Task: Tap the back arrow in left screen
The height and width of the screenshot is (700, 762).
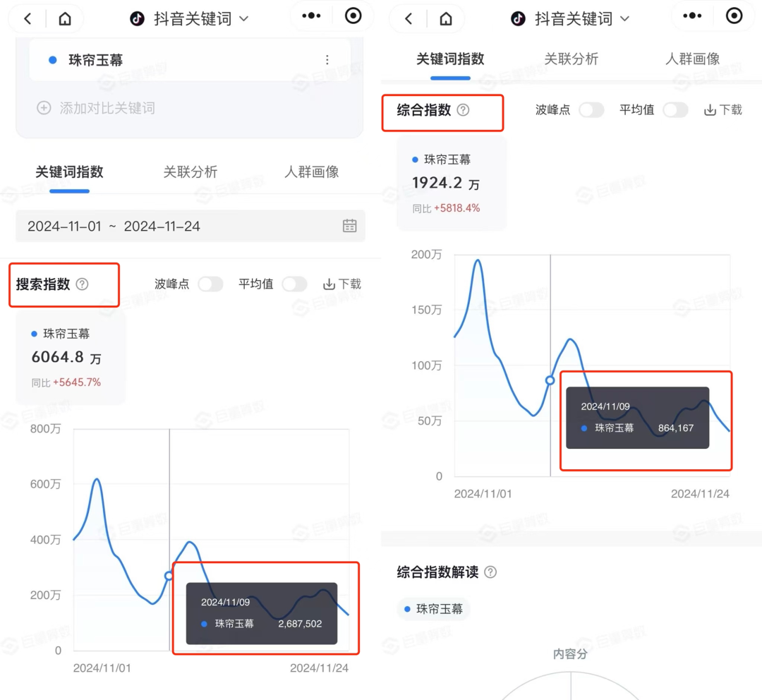Action: 28,19
